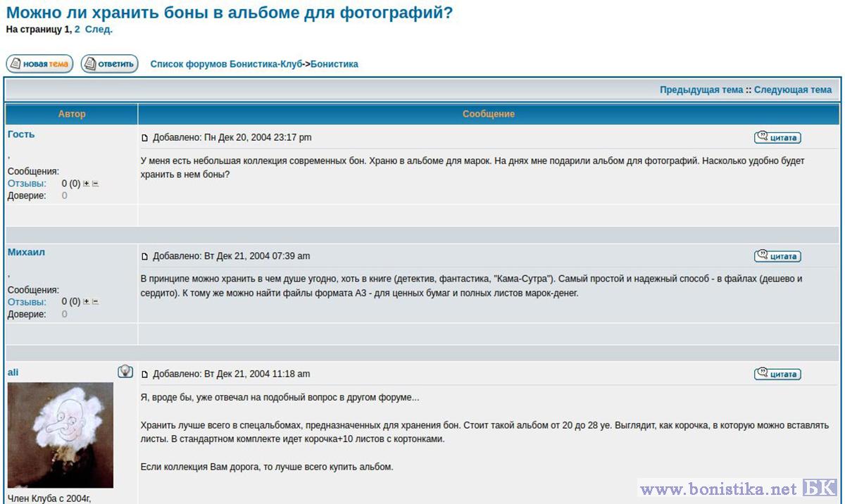Quote the guest's post with 'цитата'
This screenshot has width=845, height=504.
pos(777,138)
